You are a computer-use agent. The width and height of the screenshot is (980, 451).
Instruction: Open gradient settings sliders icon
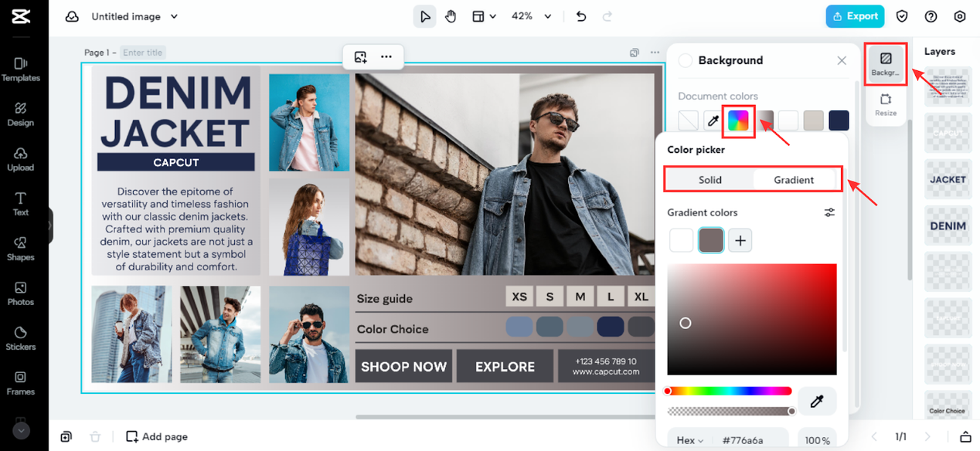pos(829,212)
